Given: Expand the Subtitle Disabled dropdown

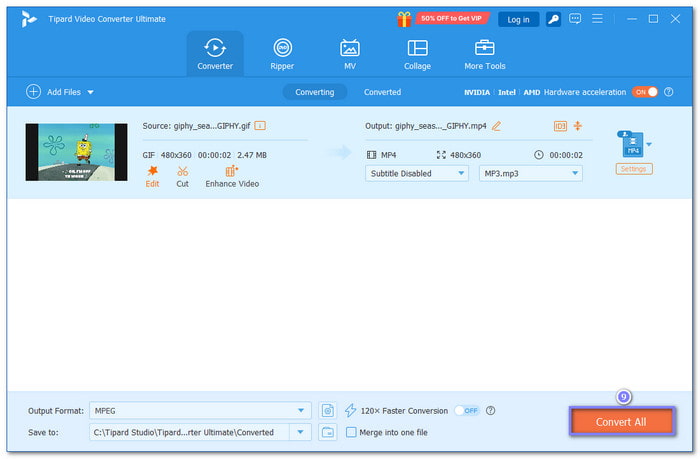Looking at the screenshot, I should click(x=417, y=173).
